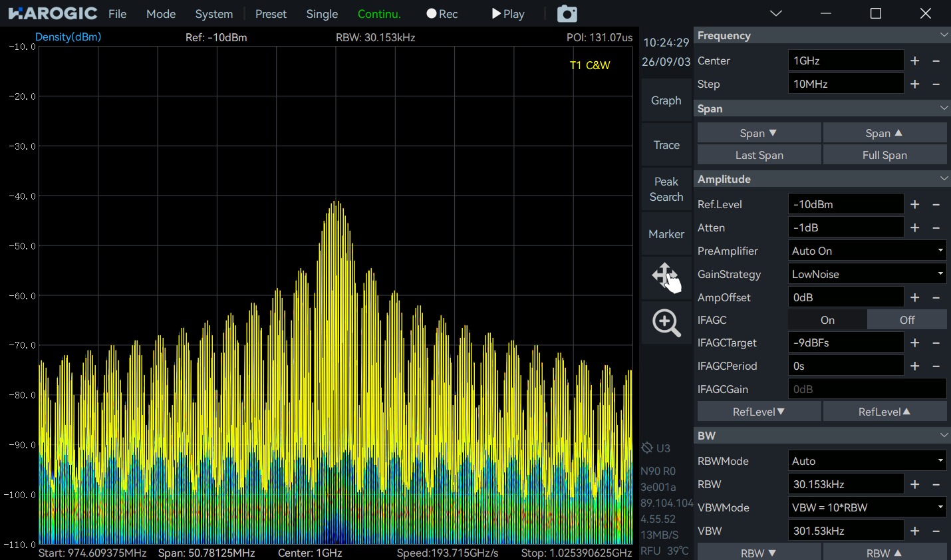The height and width of the screenshot is (560, 951).
Task: Start recording with Rec button
Action: [x=442, y=14]
